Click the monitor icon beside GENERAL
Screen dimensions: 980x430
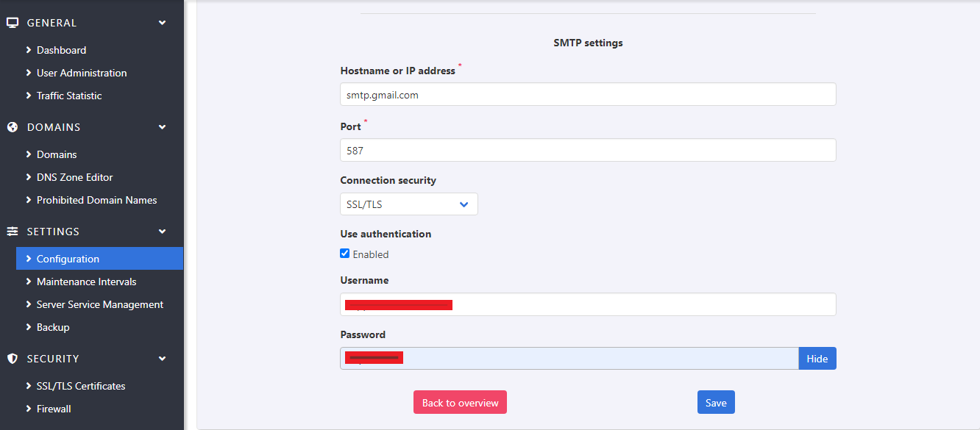tap(13, 23)
